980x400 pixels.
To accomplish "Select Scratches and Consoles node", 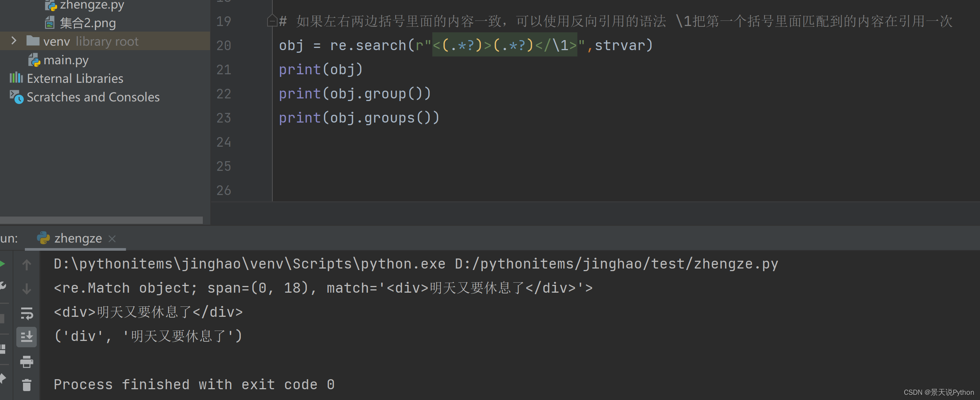I will [x=93, y=97].
